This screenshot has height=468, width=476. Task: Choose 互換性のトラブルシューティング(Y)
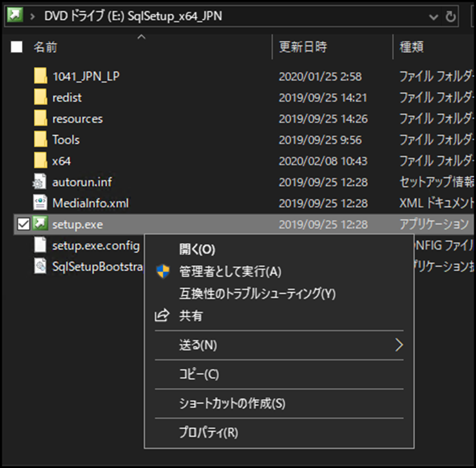click(257, 294)
